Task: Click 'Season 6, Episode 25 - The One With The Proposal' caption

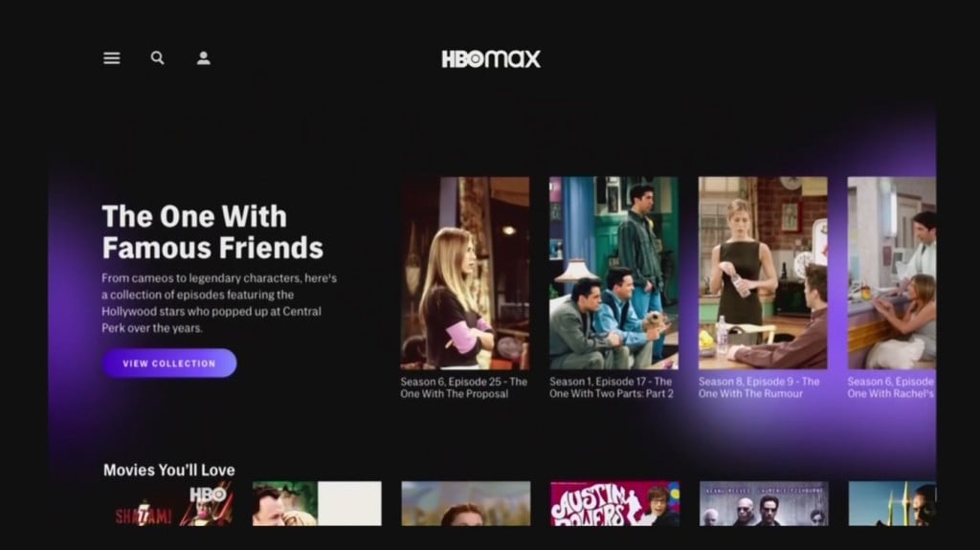Action: (x=464, y=387)
